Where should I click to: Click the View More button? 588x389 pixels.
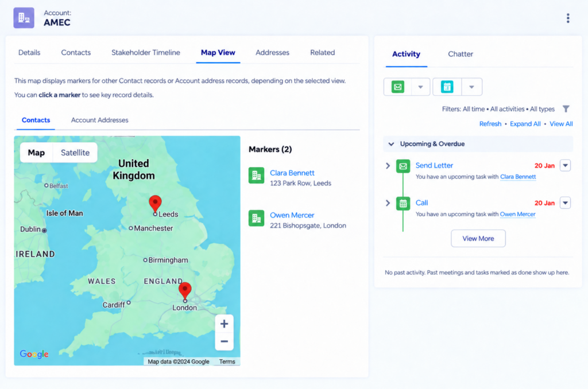tap(478, 238)
